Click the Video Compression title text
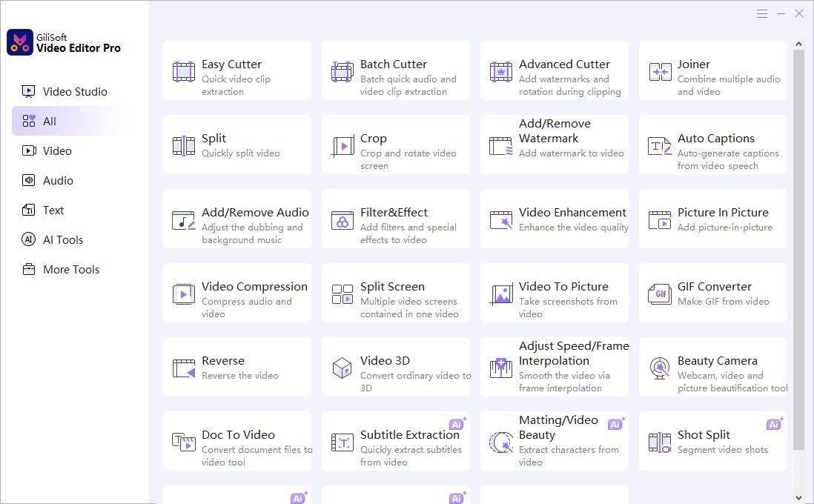This screenshot has width=814, height=504. (x=254, y=287)
